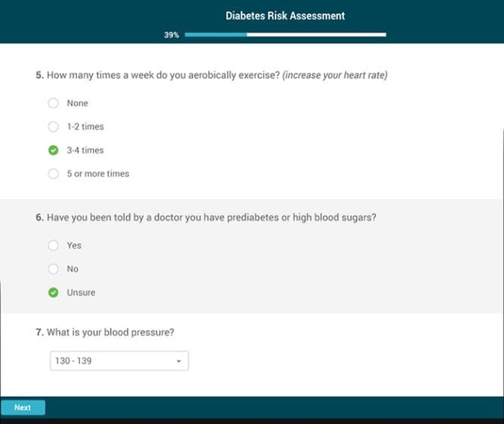
Task: Choose '1-2 times' exercise radio button
Action: click(x=53, y=127)
